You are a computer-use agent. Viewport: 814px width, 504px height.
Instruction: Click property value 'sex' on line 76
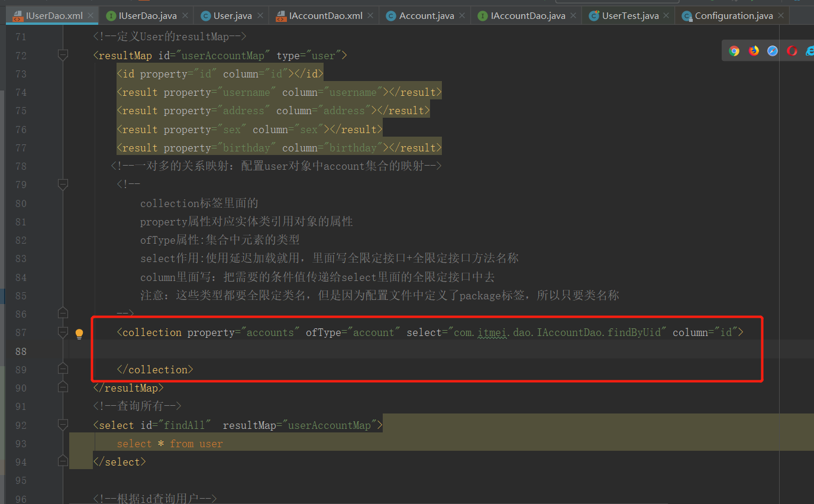[x=232, y=130]
